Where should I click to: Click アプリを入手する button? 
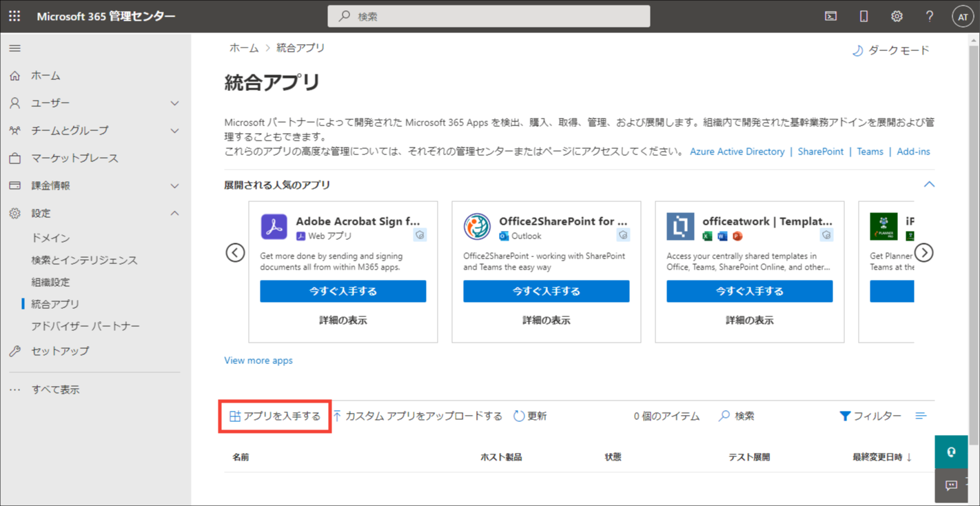(x=275, y=416)
